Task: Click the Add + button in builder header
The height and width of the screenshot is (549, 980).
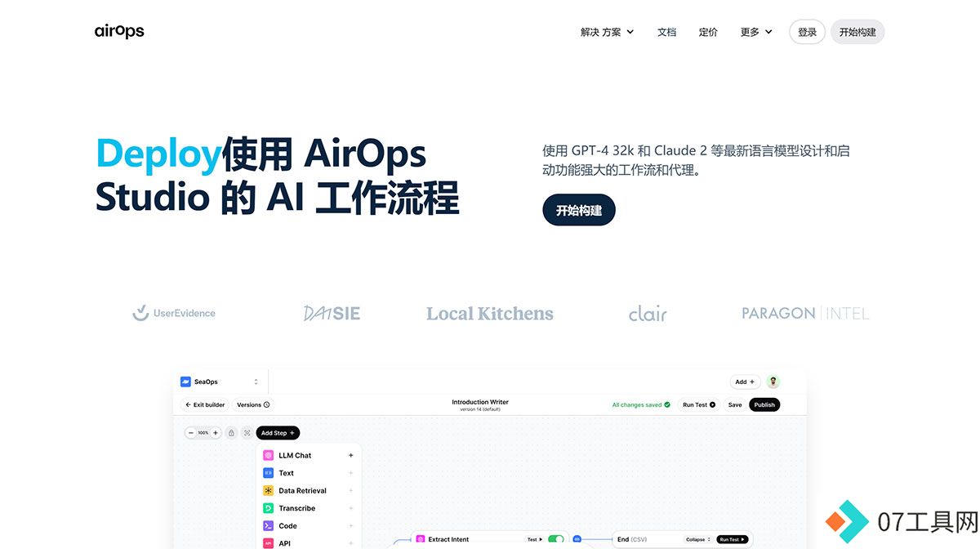Action: click(745, 382)
